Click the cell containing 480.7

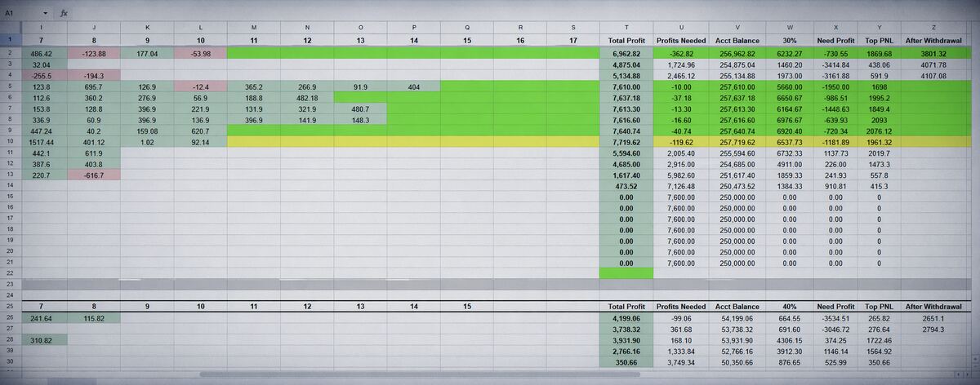coord(360,108)
